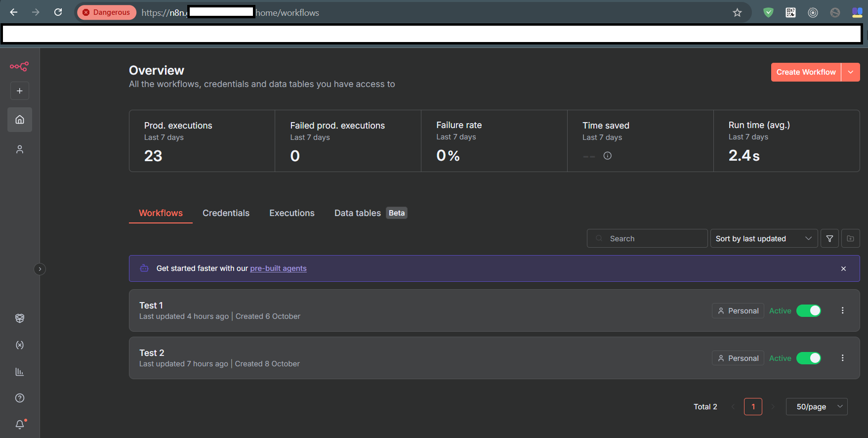Open the Personal user sidebar icon
The image size is (868, 438).
point(20,149)
